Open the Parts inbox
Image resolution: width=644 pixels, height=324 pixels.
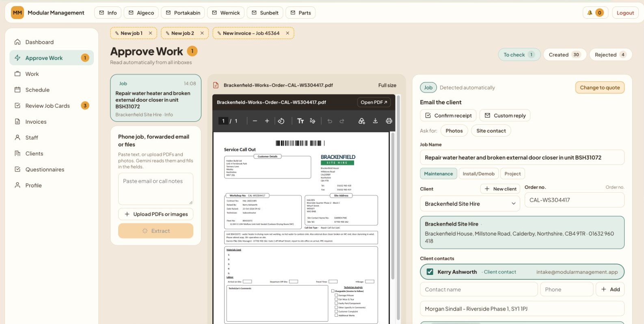[300, 13]
